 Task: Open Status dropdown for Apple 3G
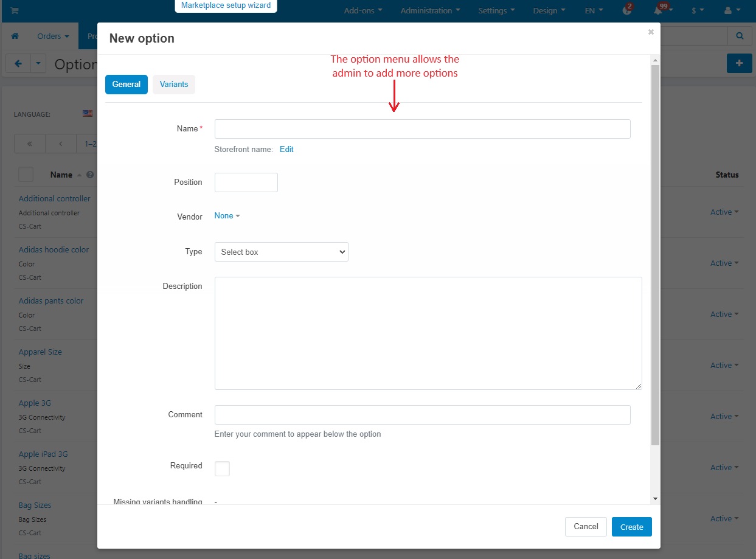[x=724, y=417]
